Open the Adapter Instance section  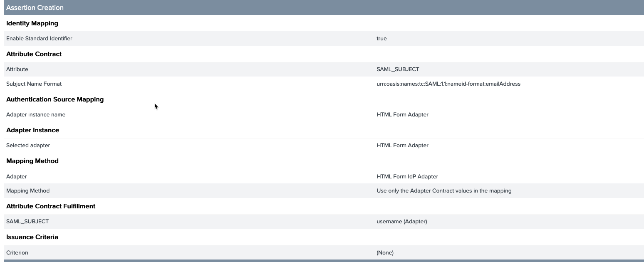pos(32,130)
